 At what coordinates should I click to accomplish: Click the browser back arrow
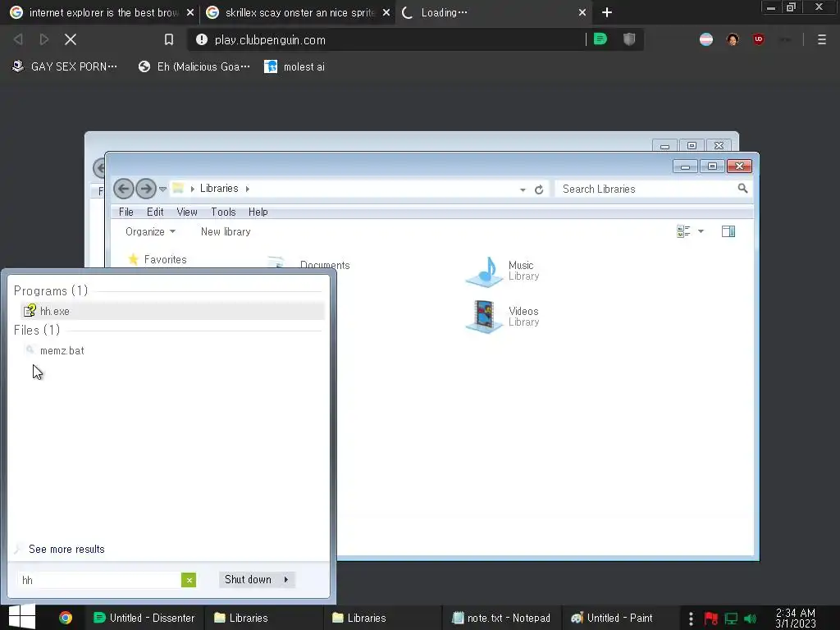click(18, 39)
